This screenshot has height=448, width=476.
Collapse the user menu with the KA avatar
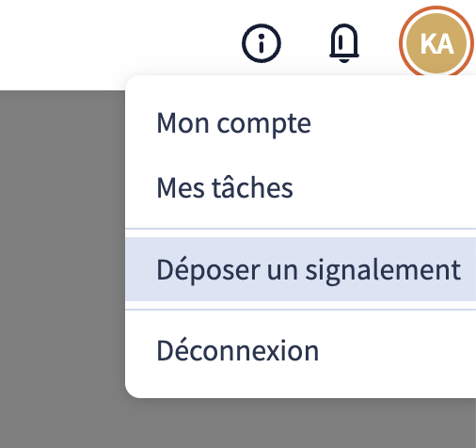tap(436, 43)
